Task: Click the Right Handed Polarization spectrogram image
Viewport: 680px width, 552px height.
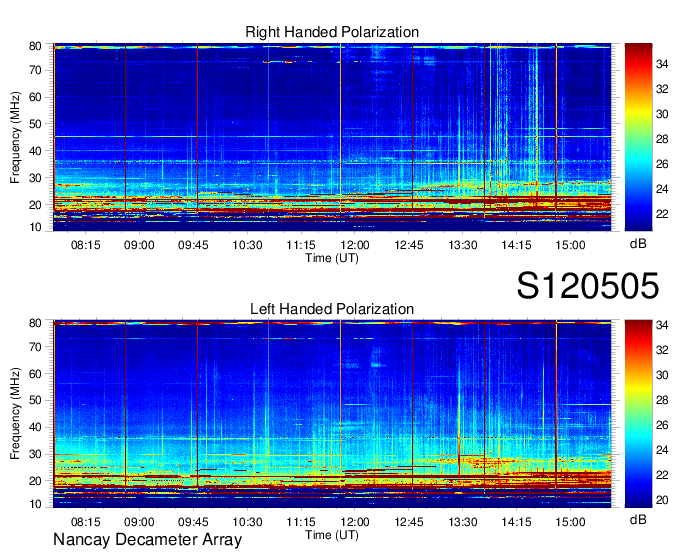Action: coord(332,137)
